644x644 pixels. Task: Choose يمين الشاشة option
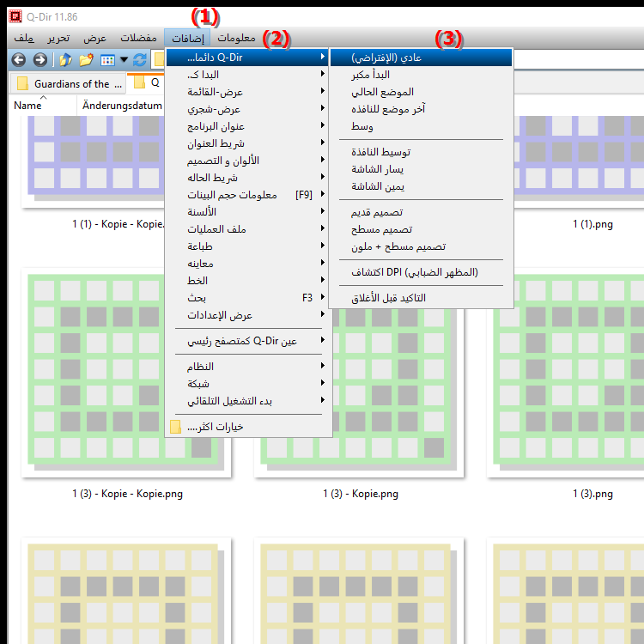(x=421, y=187)
